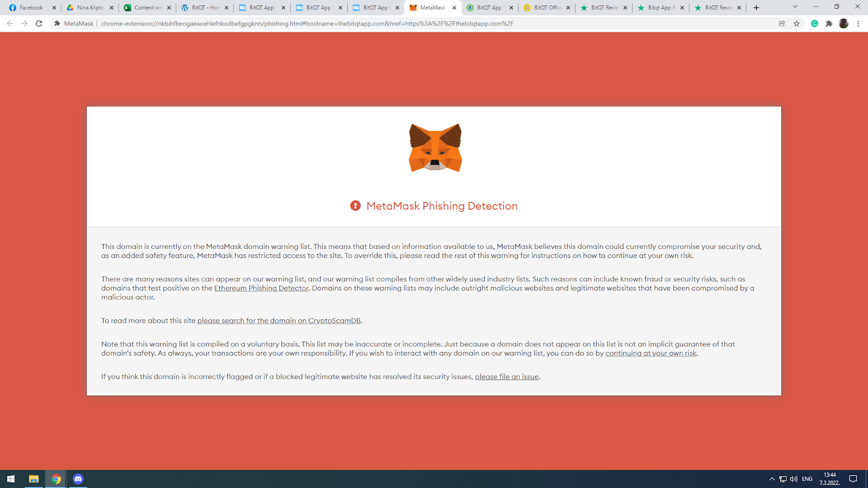Click the paragraph starting "Note that this warning list"
Viewport: 868px width, 488px height.
pos(418,349)
